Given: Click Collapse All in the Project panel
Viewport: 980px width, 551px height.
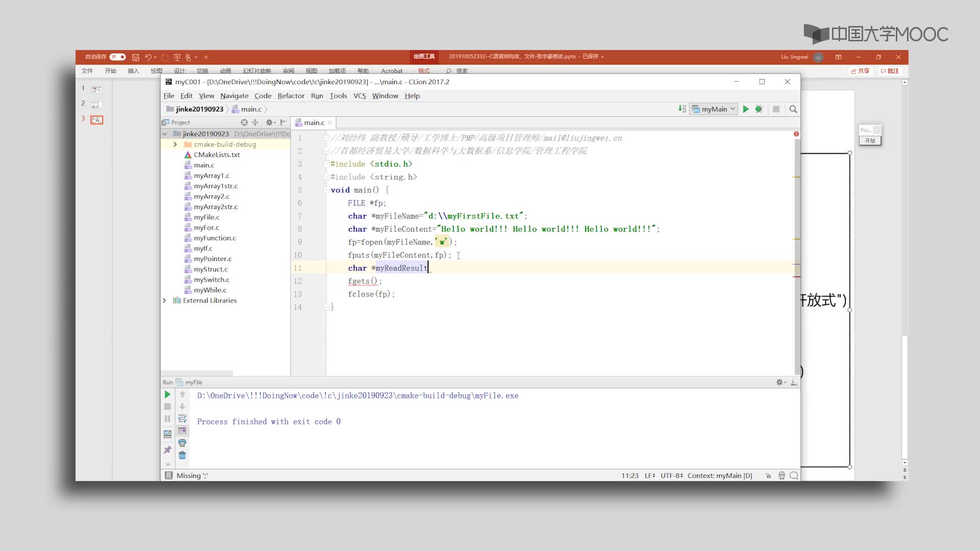Looking at the screenshot, I should pos(255,122).
